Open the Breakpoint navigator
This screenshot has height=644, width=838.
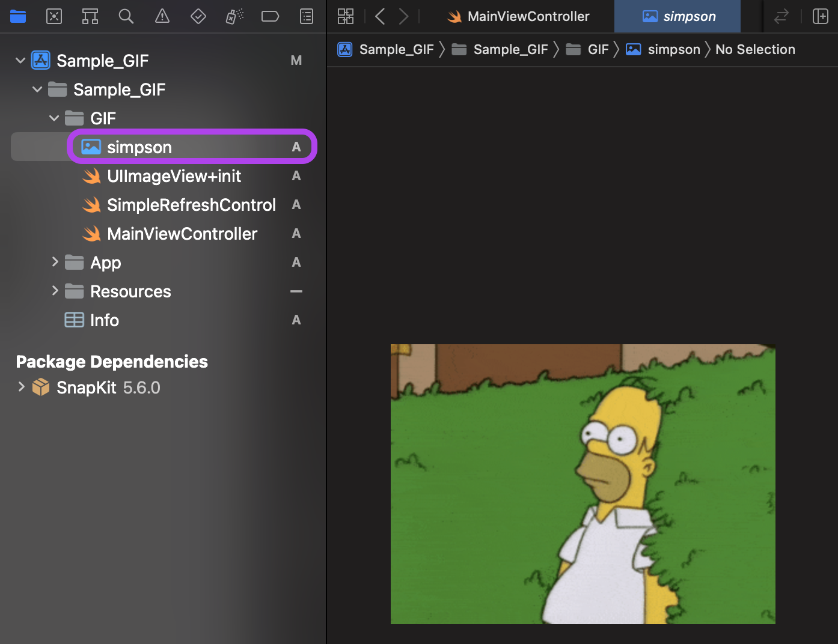271,16
